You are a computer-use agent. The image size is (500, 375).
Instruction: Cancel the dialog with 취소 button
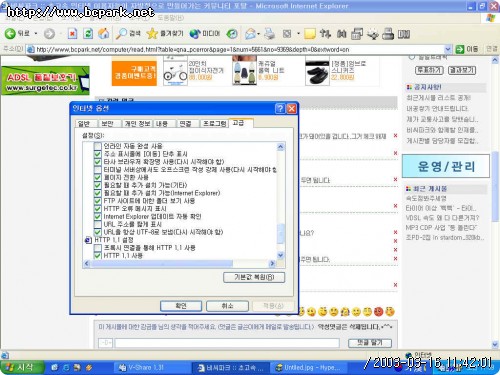click(227, 306)
